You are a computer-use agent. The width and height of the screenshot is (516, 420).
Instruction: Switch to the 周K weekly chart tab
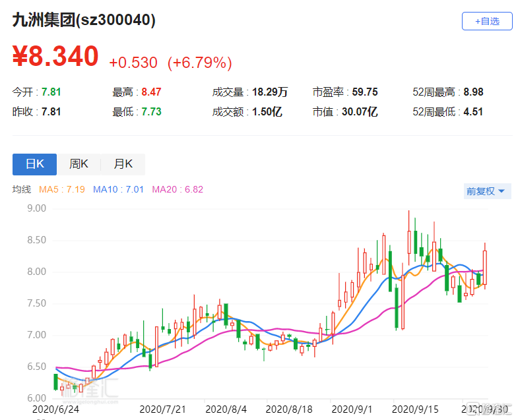(x=79, y=164)
